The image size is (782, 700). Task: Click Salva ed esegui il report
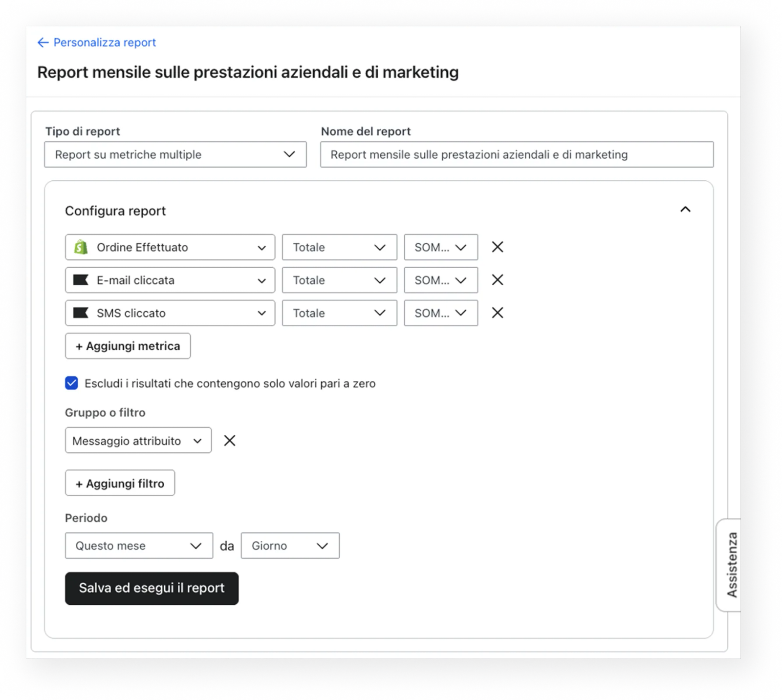[152, 588]
